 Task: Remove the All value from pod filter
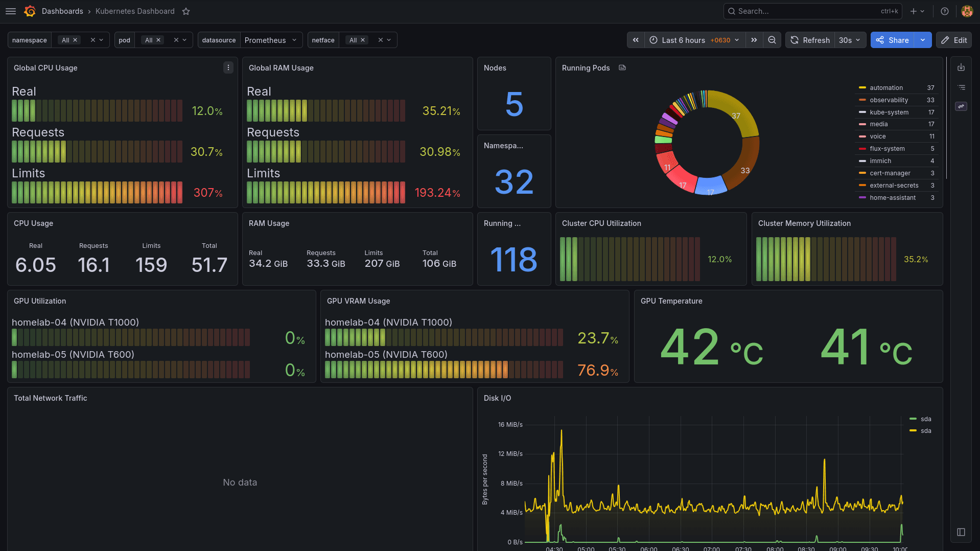tap(158, 40)
